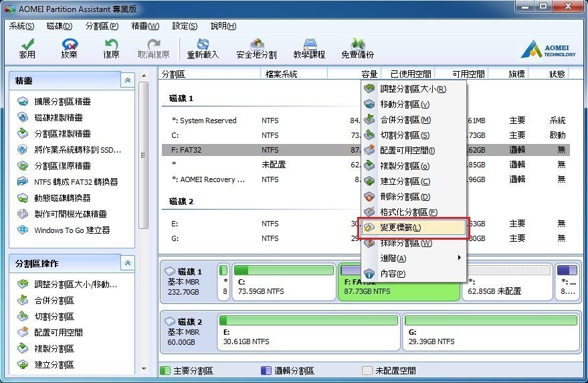
Task: Choose 變更標籤(L) from the context menu
Action: (413, 228)
